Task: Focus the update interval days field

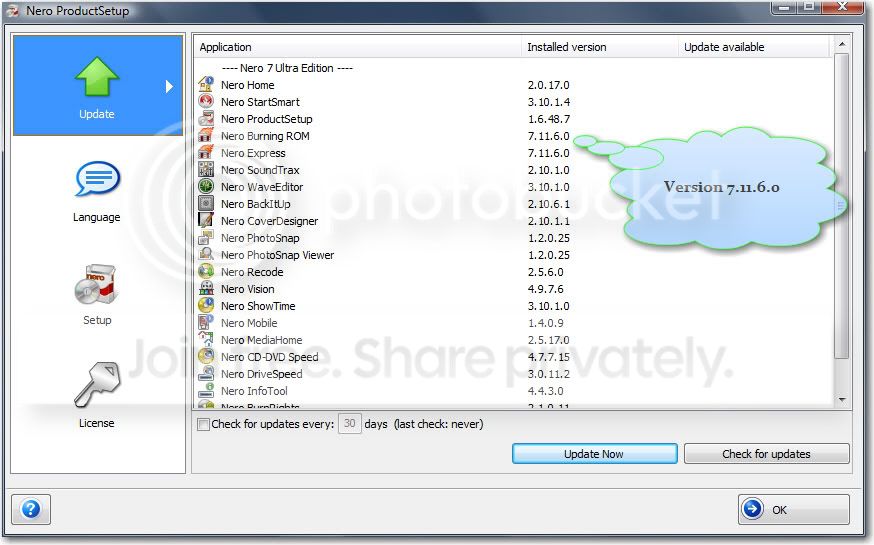Action: point(349,424)
